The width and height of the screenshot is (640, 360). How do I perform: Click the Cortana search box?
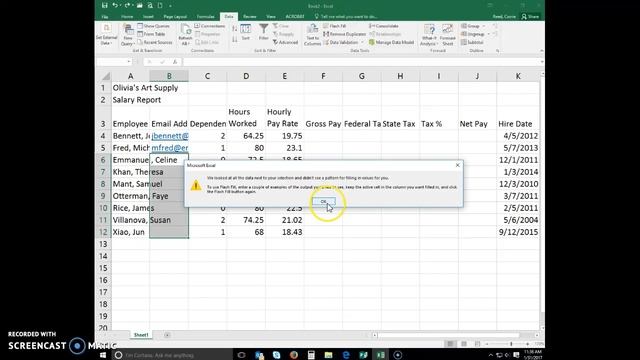click(x=171, y=355)
